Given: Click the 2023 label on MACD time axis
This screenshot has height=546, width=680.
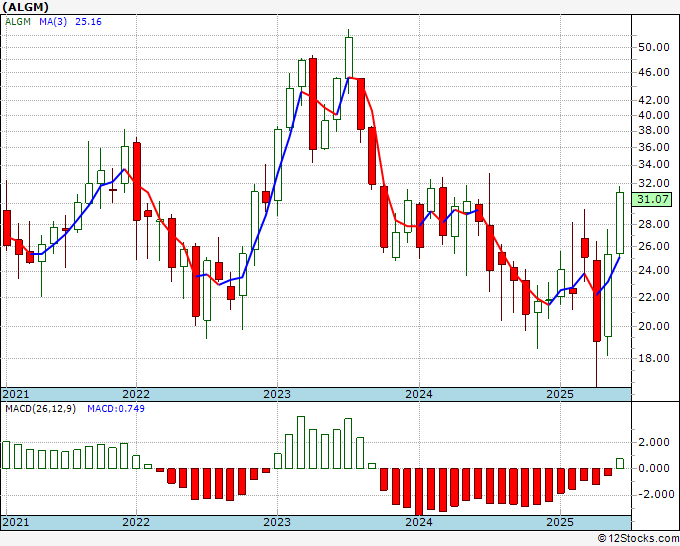Looking at the screenshot, I should 277,522.
